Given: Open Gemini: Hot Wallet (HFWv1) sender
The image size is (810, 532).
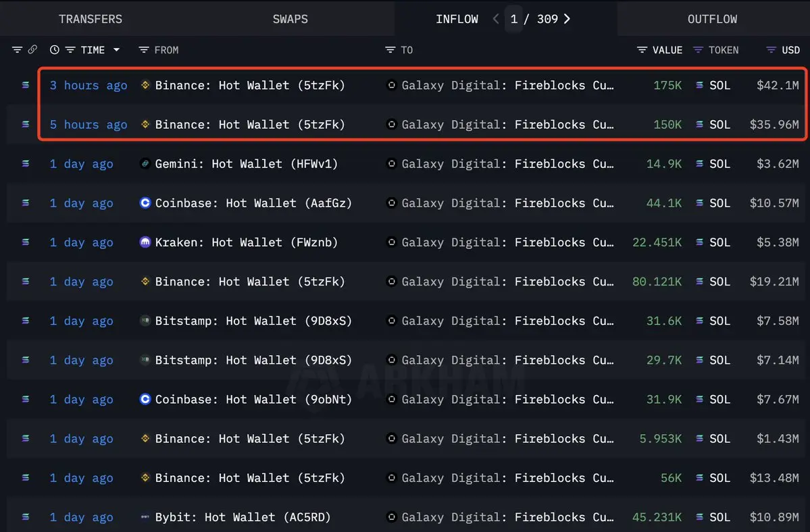Looking at the screenshot, I should click(247, 163).
